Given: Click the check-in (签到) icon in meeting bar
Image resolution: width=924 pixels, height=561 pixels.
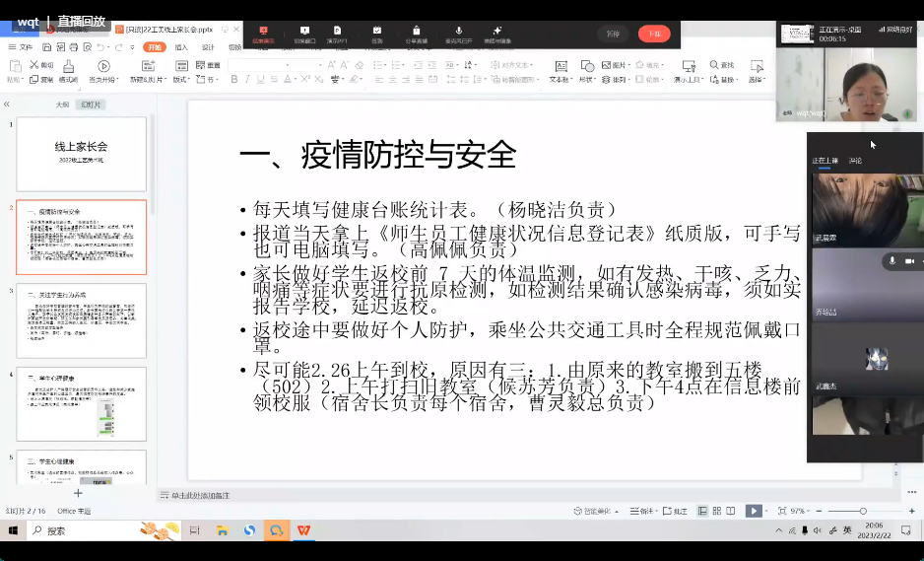Looking at the screenshot, I should [x=377, y=31].
